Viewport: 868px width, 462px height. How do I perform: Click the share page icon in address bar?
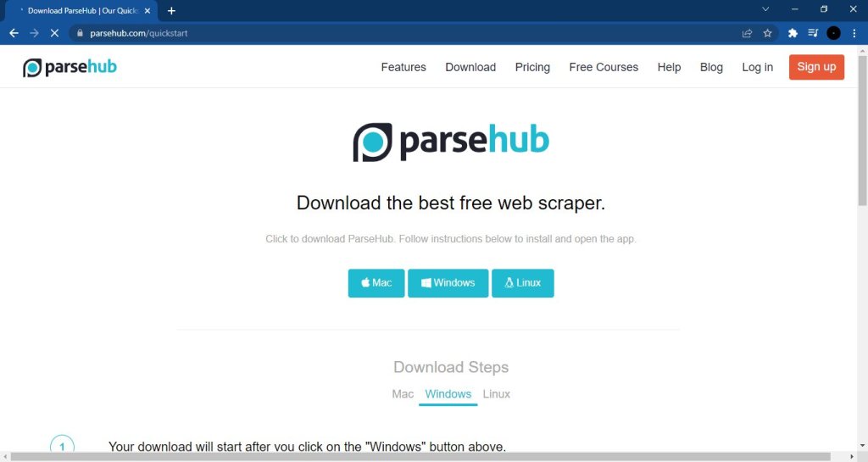[747, 33]
